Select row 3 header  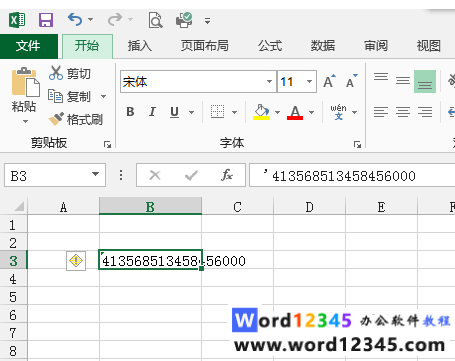tap(13, 260)
